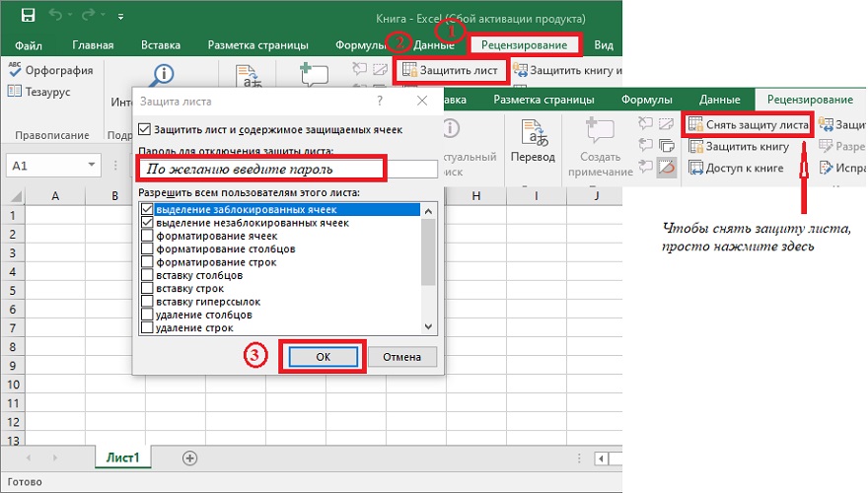
Task: Click Защитить книгу in the main ribbon
Action: point(567,70)
